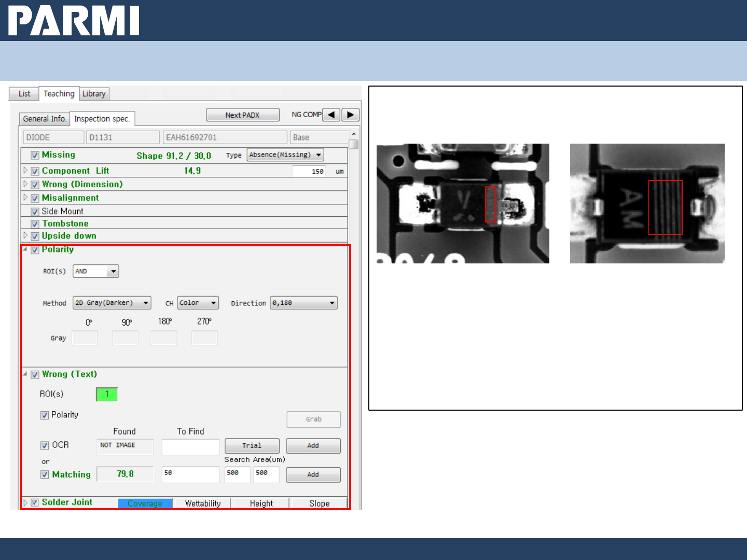
Task: Expand the Solder Joint section
Action: click(25, 502)
